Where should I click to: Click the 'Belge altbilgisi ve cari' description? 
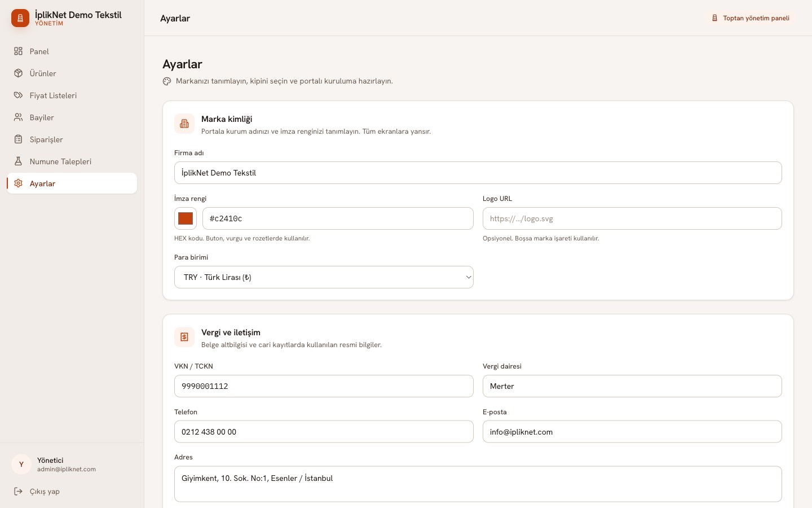(292, 345)
